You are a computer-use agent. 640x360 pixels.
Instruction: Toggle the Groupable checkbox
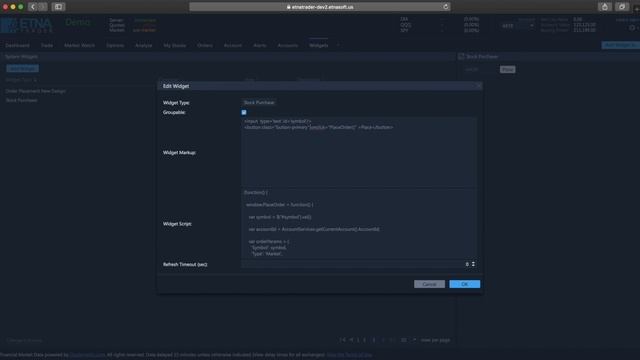tap(244, 112)
